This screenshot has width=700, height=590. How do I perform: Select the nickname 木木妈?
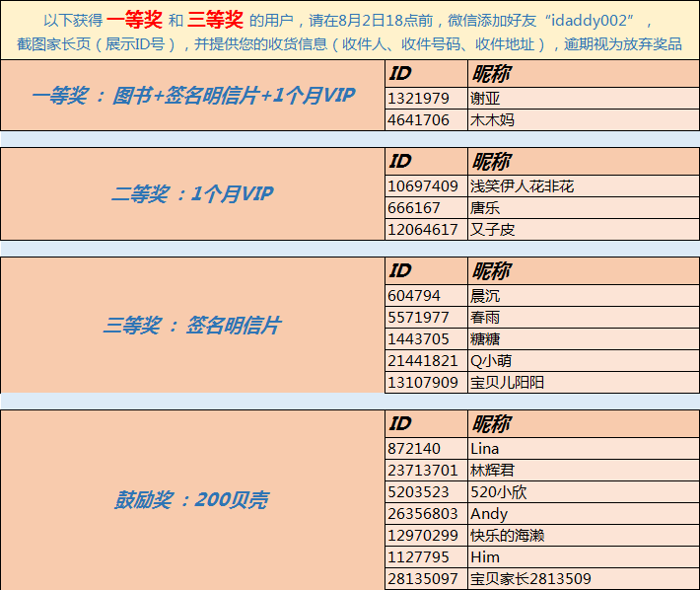(493, 119)
